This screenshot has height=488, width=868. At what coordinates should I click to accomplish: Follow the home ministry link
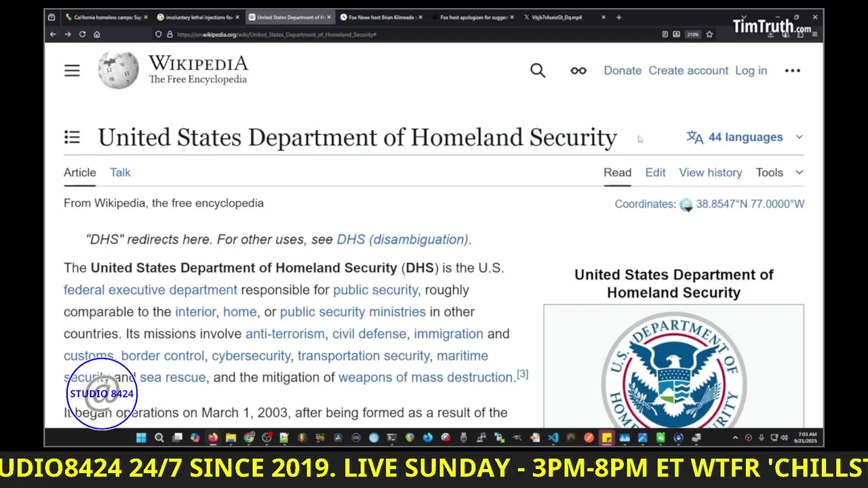[x=240, y=312]
